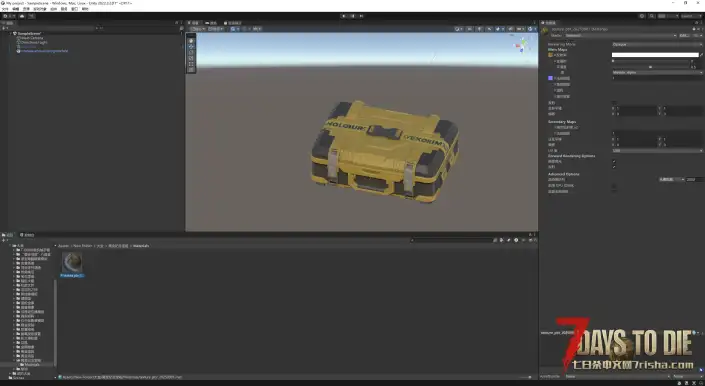Click the Pause button in the top toolbar
705x386 pixels.
coord(352,16)
